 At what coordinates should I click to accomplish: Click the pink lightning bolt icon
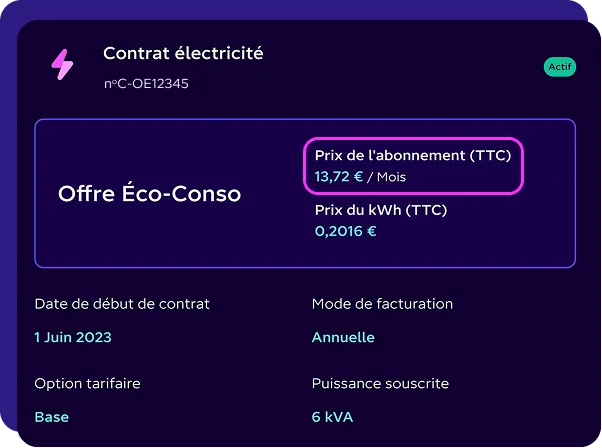click(62, 64)
